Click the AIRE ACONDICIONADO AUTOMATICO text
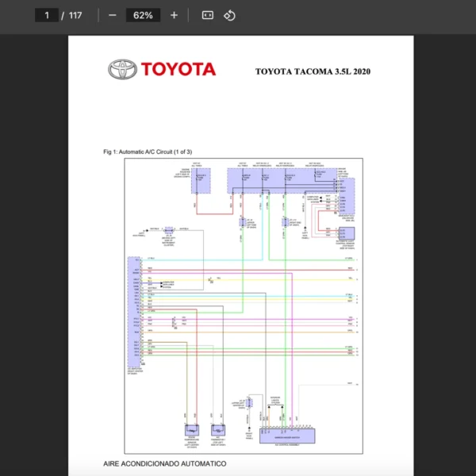This screenshot has width=476, height=476. (164, 463)
